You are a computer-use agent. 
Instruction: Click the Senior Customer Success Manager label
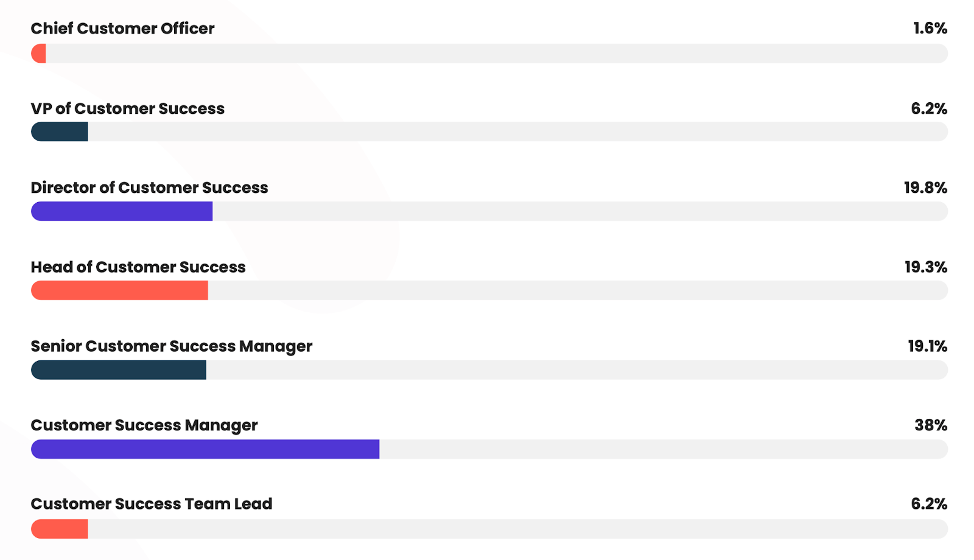pyautogui.click(x=172, y=346)
